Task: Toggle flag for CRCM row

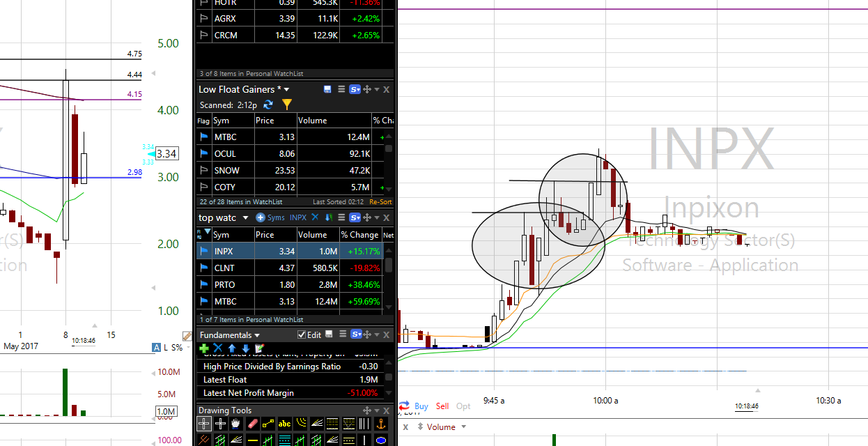Action: click(204, 35)
